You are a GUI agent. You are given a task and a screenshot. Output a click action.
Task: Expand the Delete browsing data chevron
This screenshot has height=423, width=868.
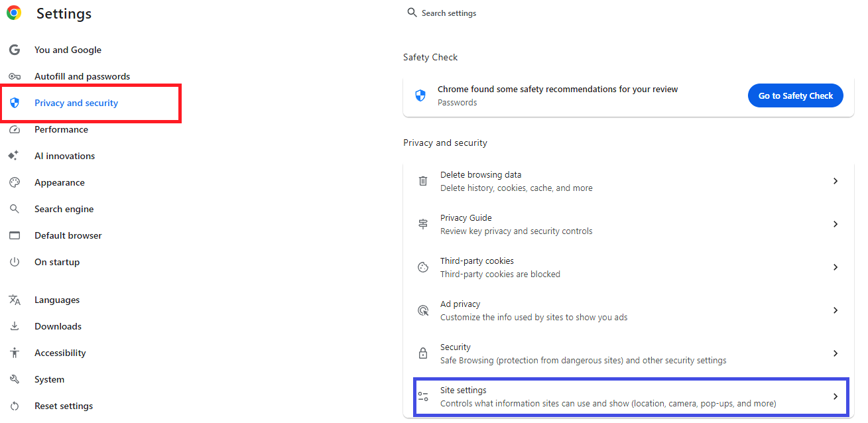coord(836,181)
